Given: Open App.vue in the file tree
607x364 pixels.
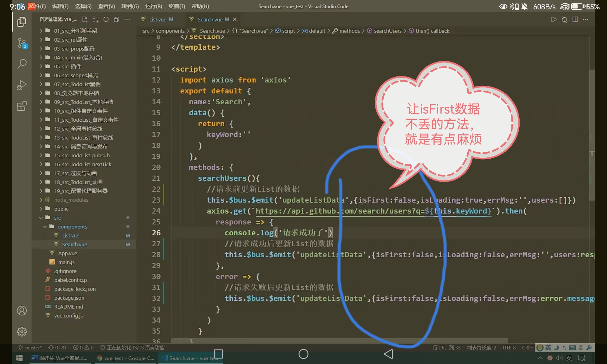Looking at the screenshot, I should pos(67,253).
